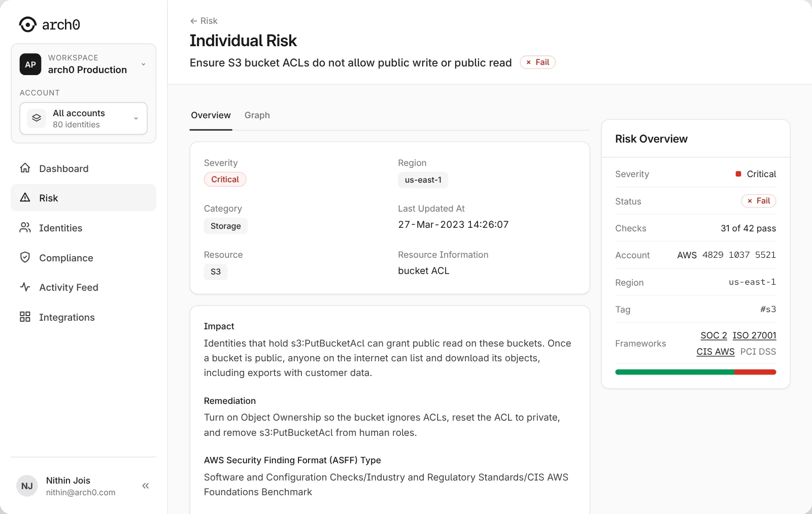
Task: Click the Compliance shield icon
Action: click(x=25, y=257)
